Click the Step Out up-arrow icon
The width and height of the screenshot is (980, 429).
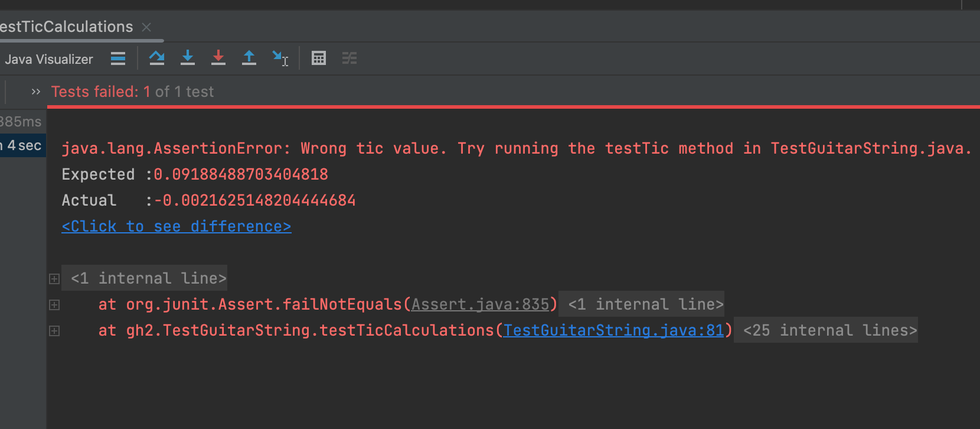point(249,58)
